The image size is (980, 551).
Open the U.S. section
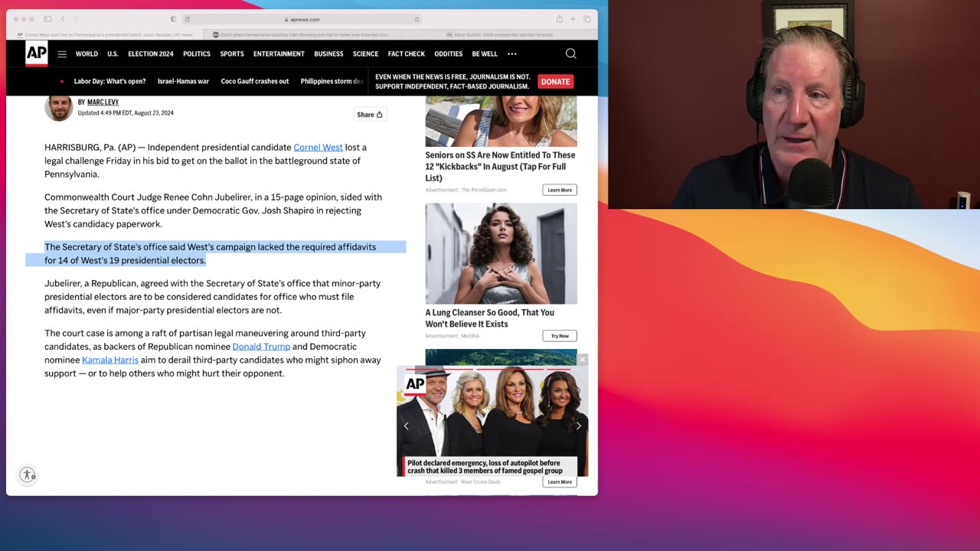(113, 54)
